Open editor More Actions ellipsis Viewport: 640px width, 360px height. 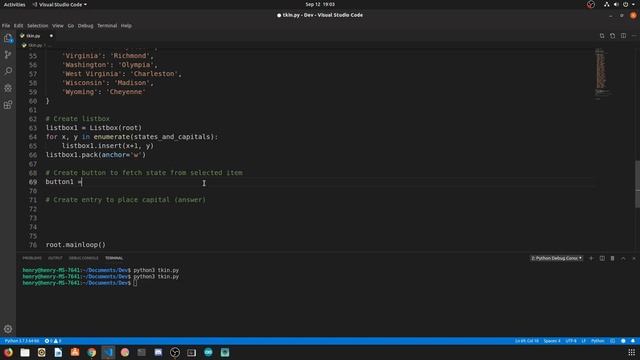tap(634, 36)
